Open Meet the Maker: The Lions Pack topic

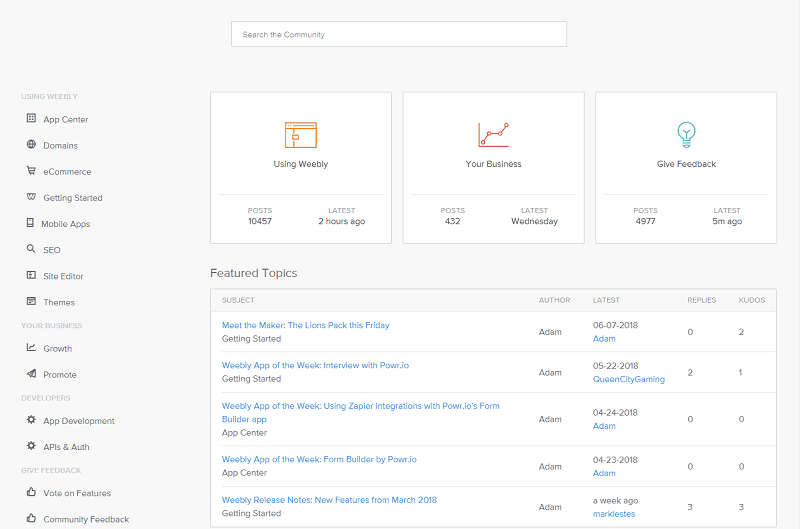tap(305, 325)
